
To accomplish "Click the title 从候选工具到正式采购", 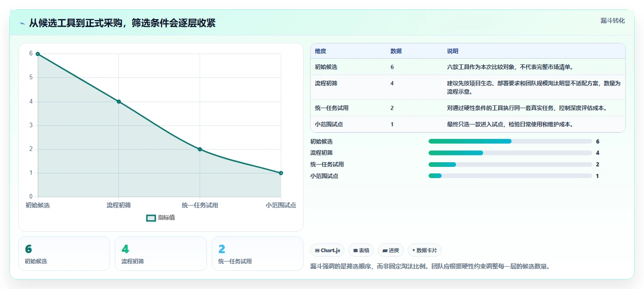I will coord(122,23).
